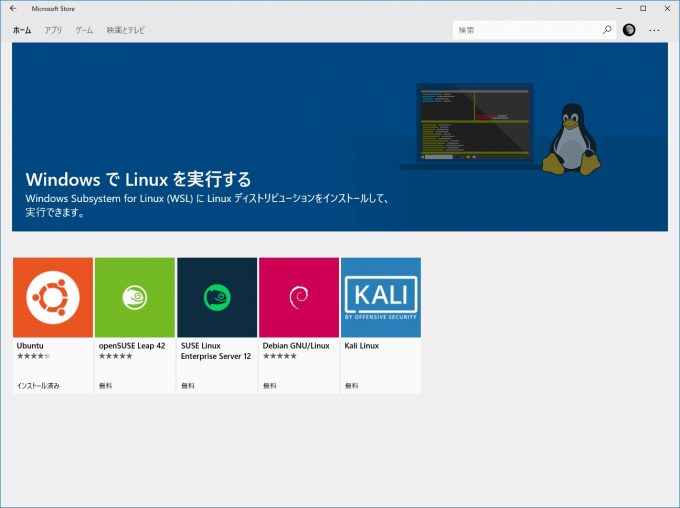The width and height of the screenshot is (680, 508).
Task: Click the search magnifier icon
Action: 607,30
